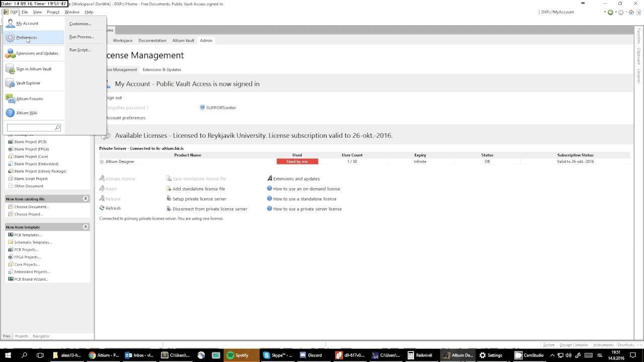The width and height of the screenshot is (644, 362).
Task: Click the search magnifier icon in DXP menu
Action: pyautogui.click(x=57, y=128)
